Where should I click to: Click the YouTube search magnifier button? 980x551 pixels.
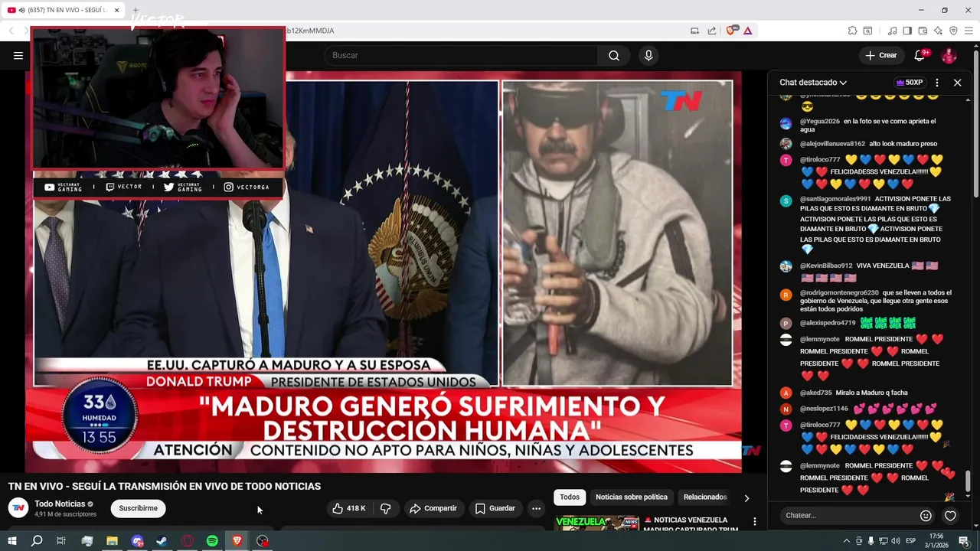coord(614,55)
